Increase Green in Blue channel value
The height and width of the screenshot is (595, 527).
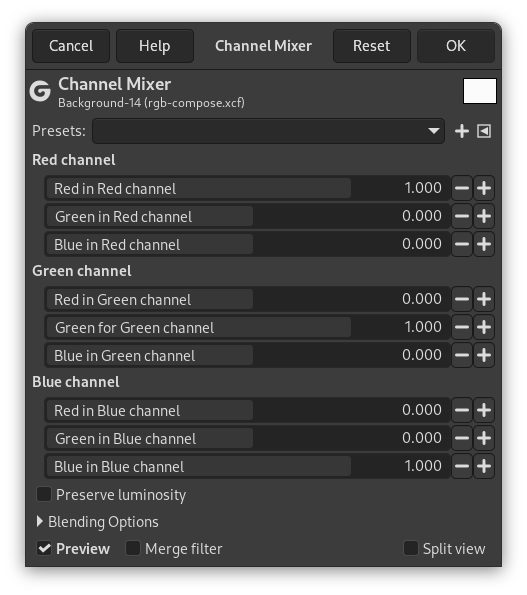(x=484, y=438)
